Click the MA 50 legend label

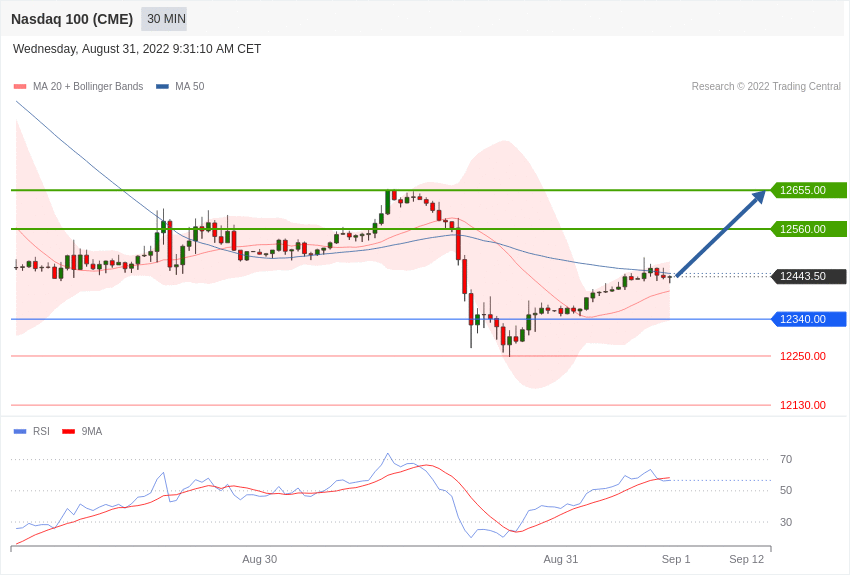[190, 86]
